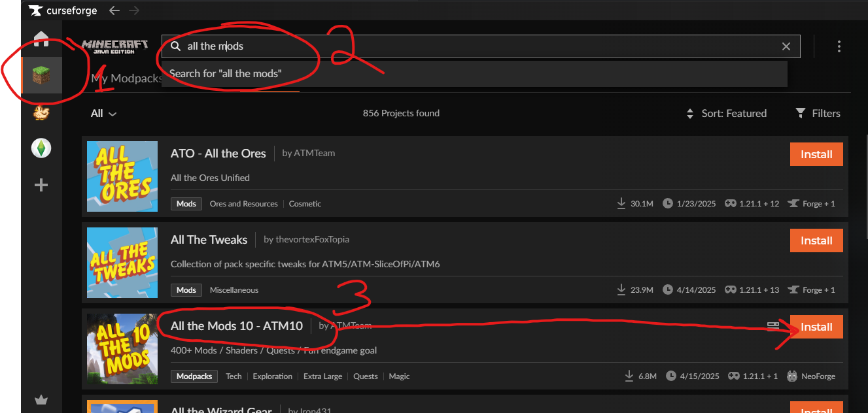Click the crown premium icon

tap(41, 400)
